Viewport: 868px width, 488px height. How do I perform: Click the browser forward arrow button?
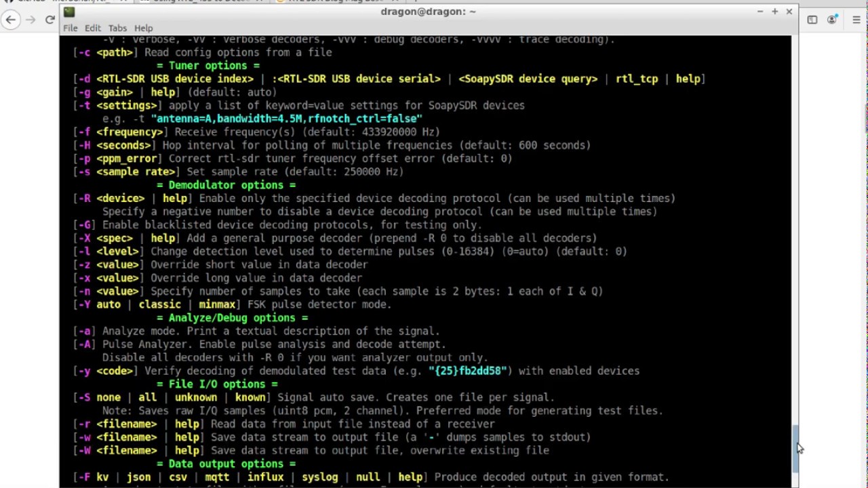coord(30,20)
